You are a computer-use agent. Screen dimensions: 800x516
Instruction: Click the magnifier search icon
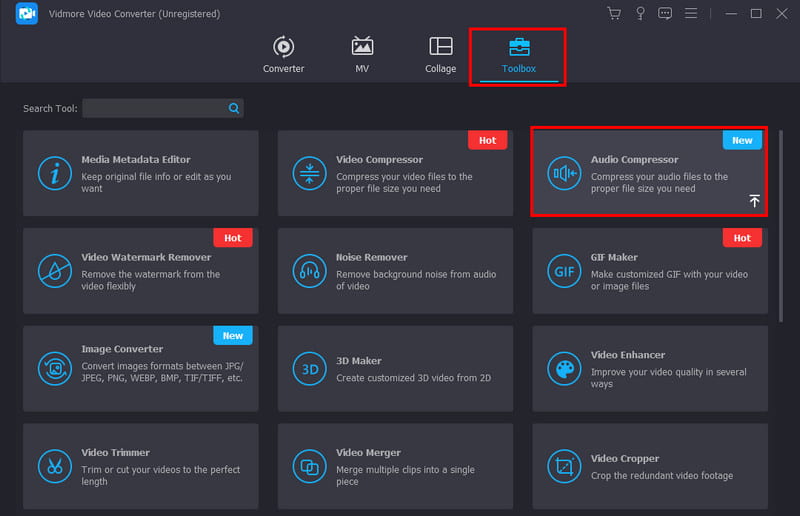[x=234, y=108]
